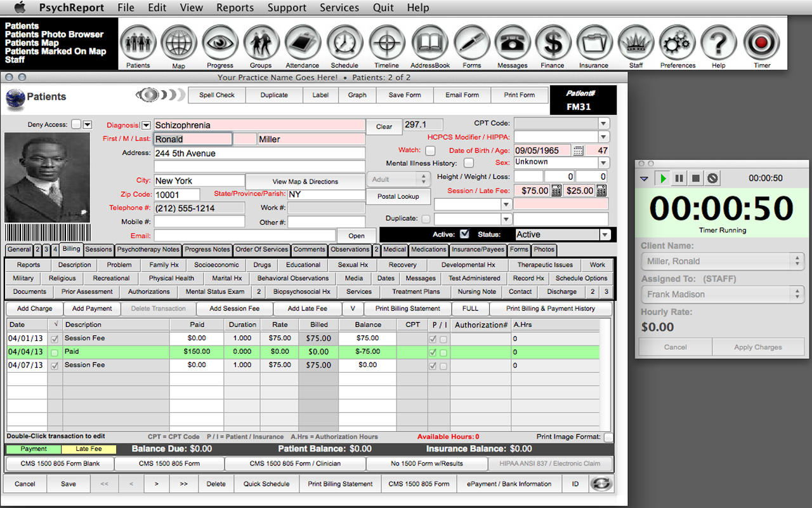Open the Forms pen icon
The height and width of the screenshot is (508, 812).
[x=471, y=43]
